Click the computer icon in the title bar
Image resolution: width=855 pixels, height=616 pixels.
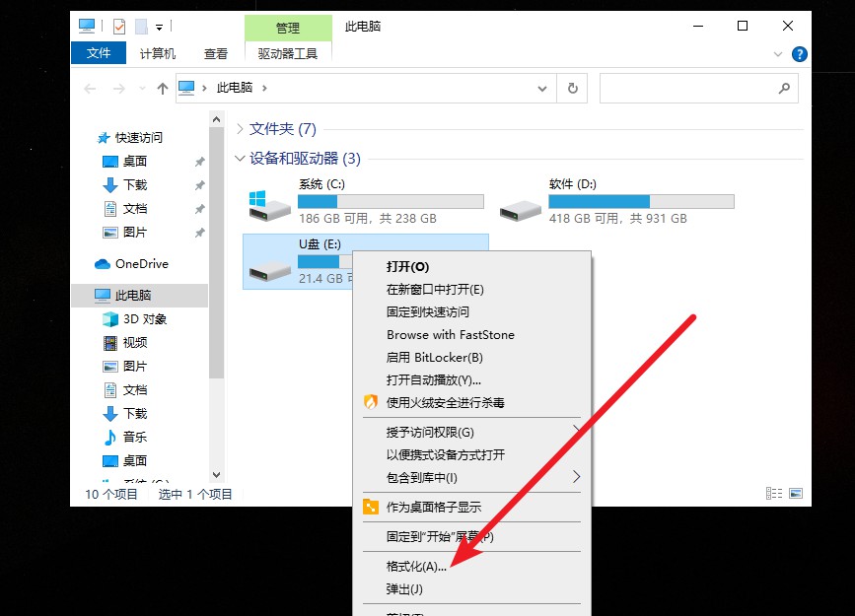pos(87,26)
